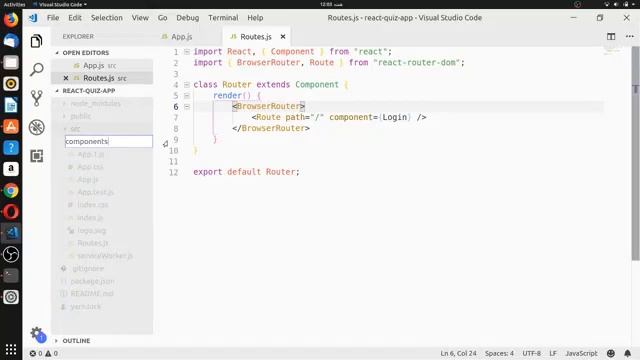The height and width of the screenshot is (360, 640).
Task: Click the Ln 6, Col 24 status
Action: click(458, 353)
